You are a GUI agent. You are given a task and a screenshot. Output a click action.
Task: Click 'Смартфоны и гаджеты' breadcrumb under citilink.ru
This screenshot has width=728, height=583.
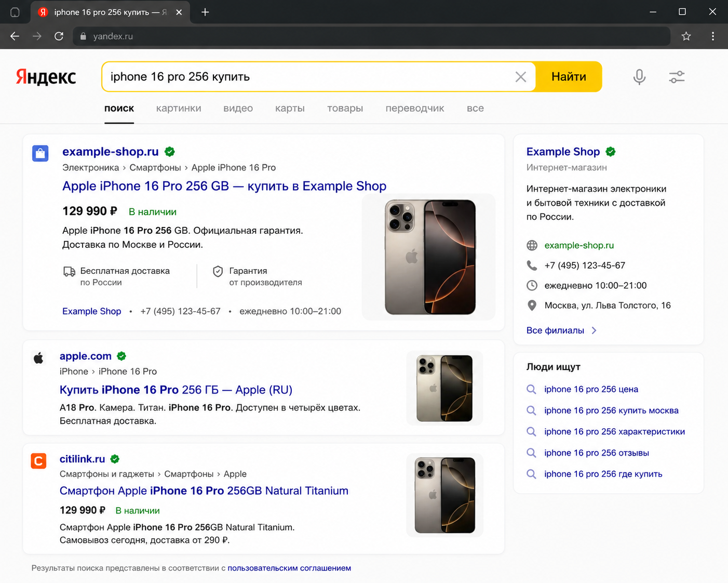pos(107,474)
